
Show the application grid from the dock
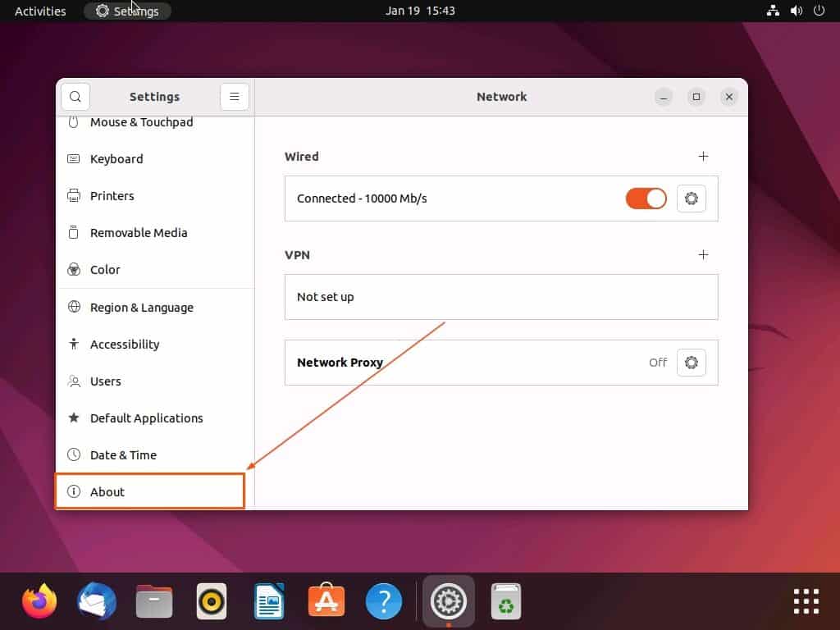pos(805,600)
